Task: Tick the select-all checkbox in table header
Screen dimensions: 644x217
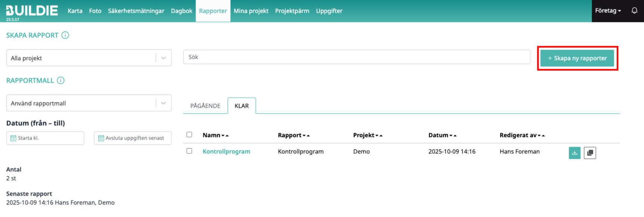Action: (189, 135)
